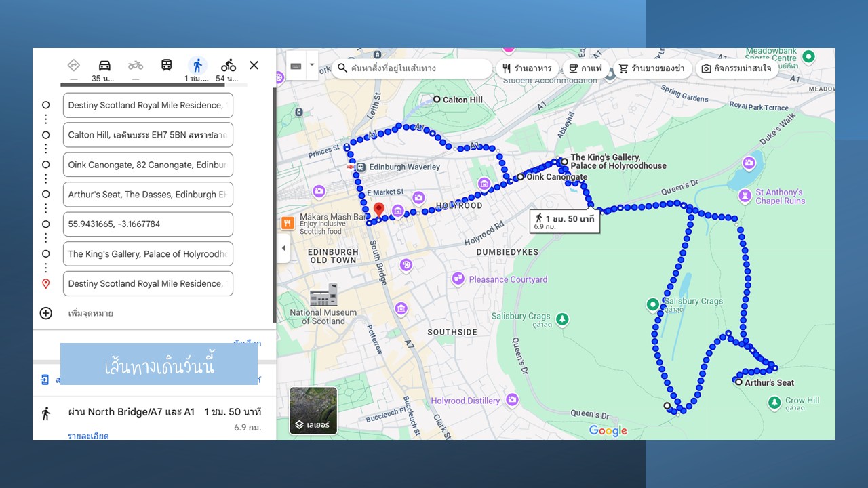Click the Salisbury Crags green marker
The image size is (868, 488).
[x=653, y=305]
